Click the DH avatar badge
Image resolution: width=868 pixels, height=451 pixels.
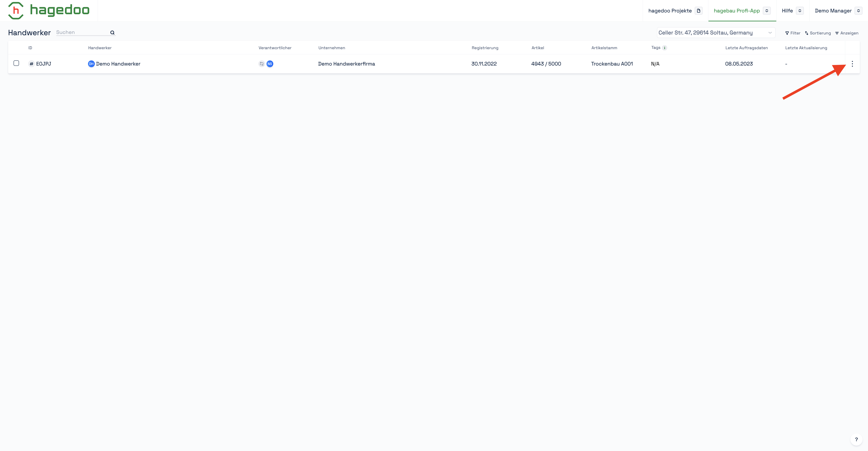click(91, 64)
